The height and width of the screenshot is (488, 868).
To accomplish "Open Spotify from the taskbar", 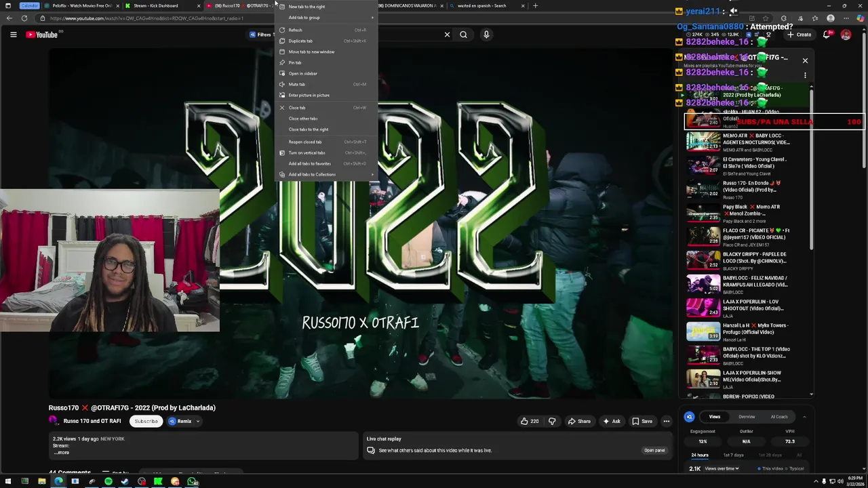I will pyautogui.click(x=108, y=482).
